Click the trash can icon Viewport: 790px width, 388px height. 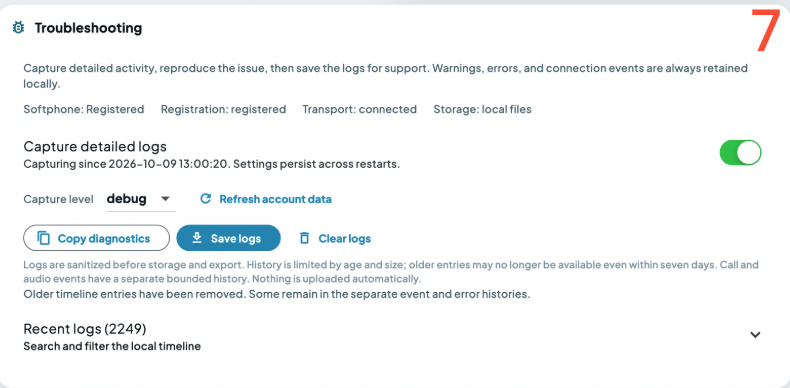pyautogui.click(x=304, y=238)
